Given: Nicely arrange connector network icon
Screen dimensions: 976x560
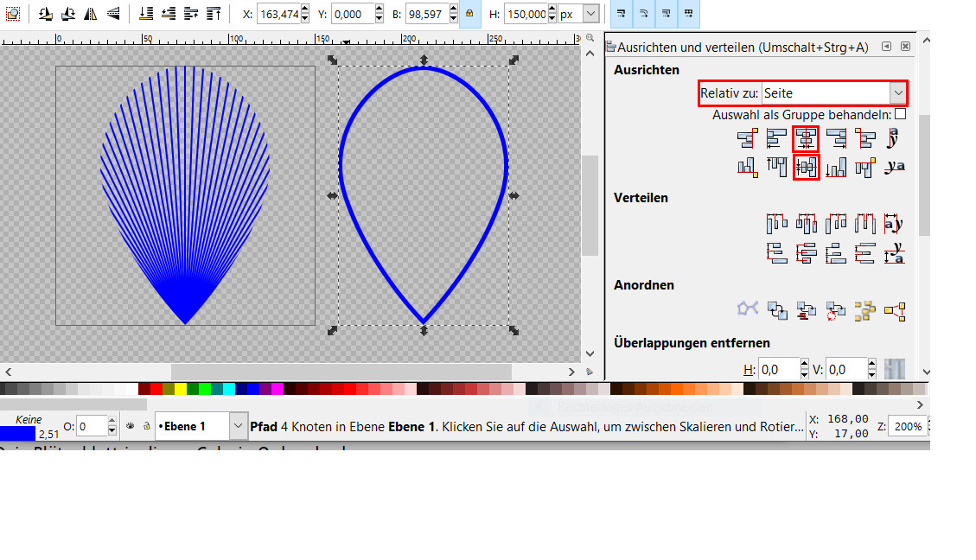Looking at the screenshot, I should (x=748, y=309).
